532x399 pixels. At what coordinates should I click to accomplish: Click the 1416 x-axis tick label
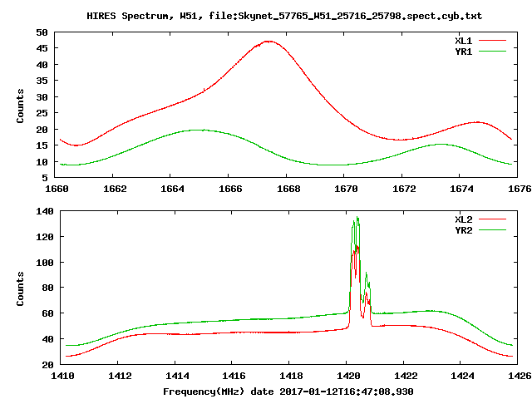pos(234,376)
